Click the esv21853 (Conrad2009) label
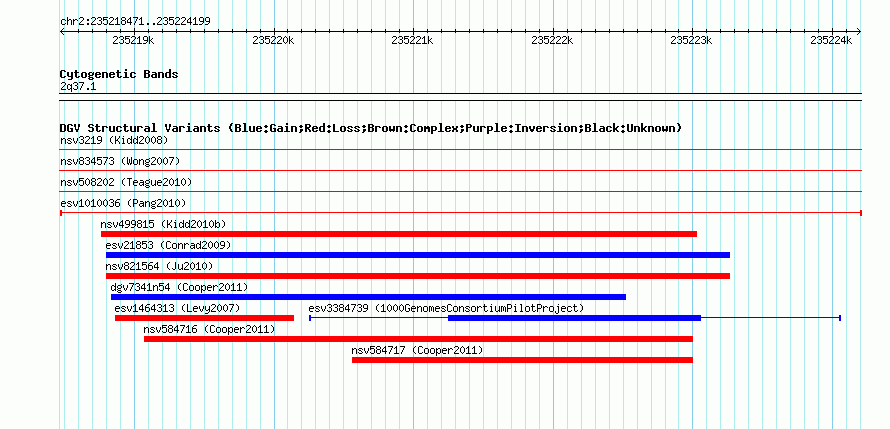Image resolution: width=890 pixels, height=429 pixels. 169,245
